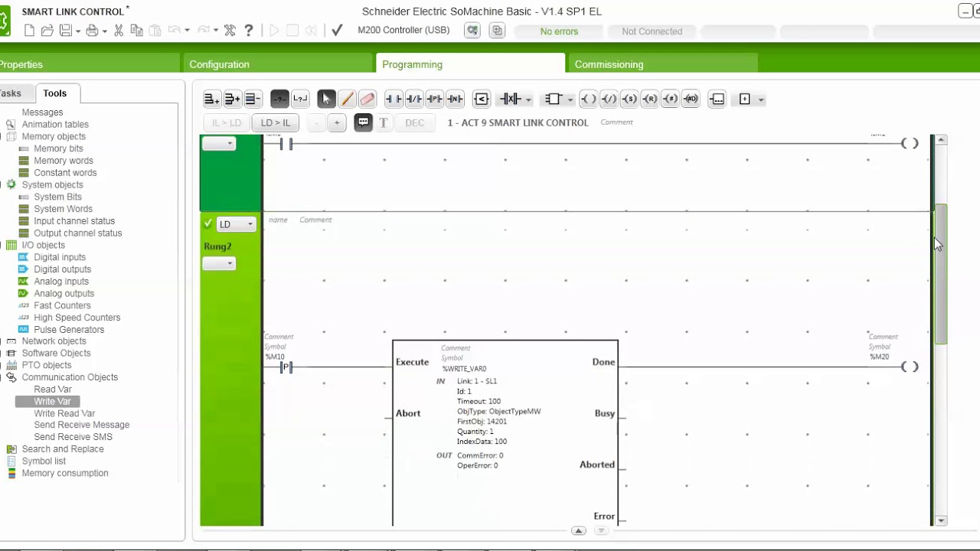Viewport: 980px width, 551px height.
Task: Click the Print icon
Action: pos(92,31)
